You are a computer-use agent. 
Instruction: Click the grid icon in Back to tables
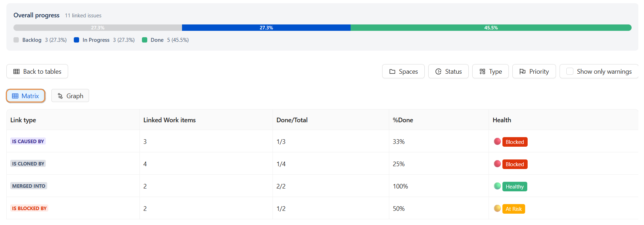[16, 72]
